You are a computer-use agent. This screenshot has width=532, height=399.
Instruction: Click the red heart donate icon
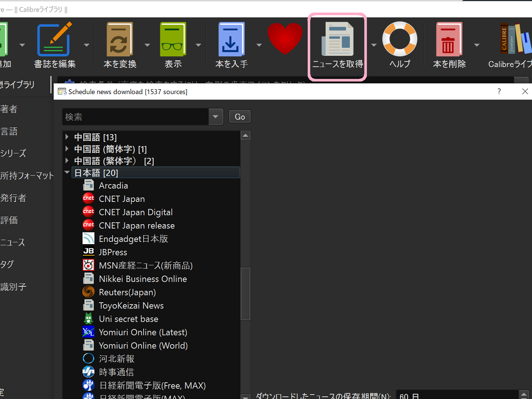[285, 39]
